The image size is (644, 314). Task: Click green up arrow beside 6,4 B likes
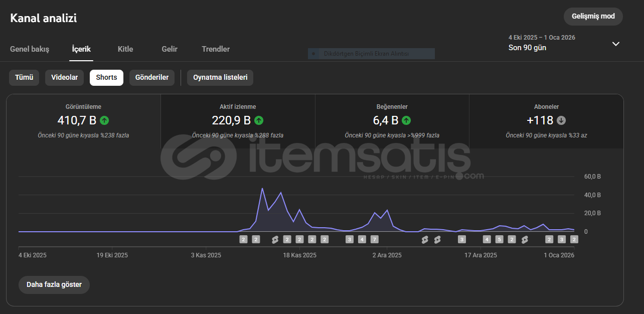click(406, 120)
